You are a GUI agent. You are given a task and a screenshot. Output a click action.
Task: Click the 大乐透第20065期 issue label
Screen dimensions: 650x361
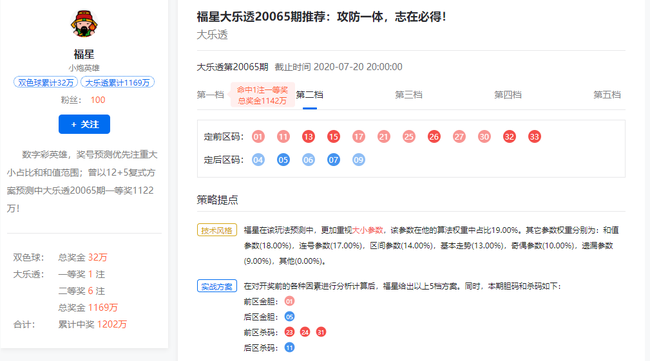[232, 67]
